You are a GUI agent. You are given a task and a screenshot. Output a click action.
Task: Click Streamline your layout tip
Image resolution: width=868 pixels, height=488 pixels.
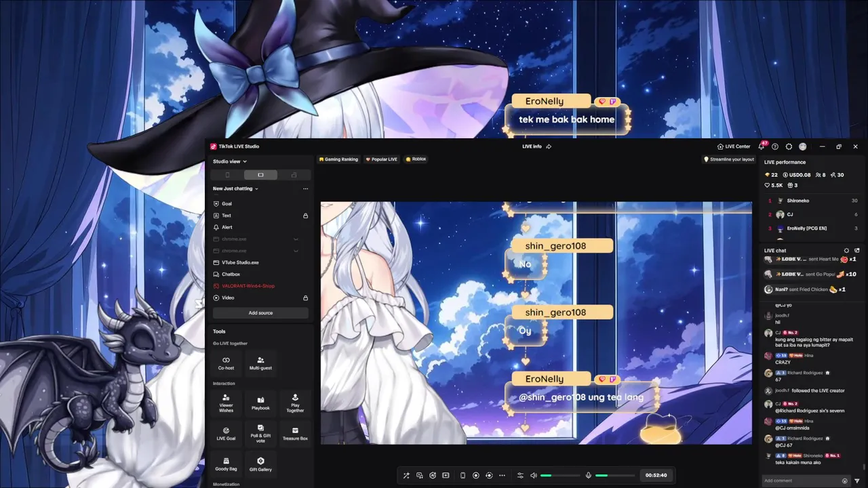click(729, 159)
